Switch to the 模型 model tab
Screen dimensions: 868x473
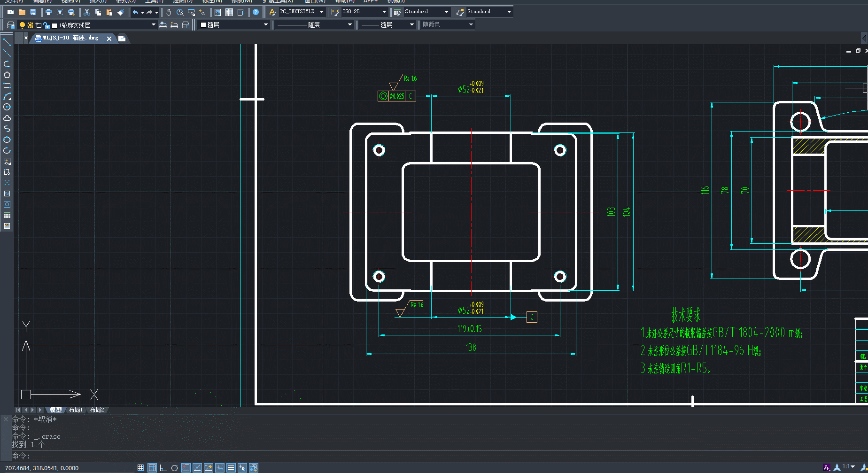click(x=55, y=410)
